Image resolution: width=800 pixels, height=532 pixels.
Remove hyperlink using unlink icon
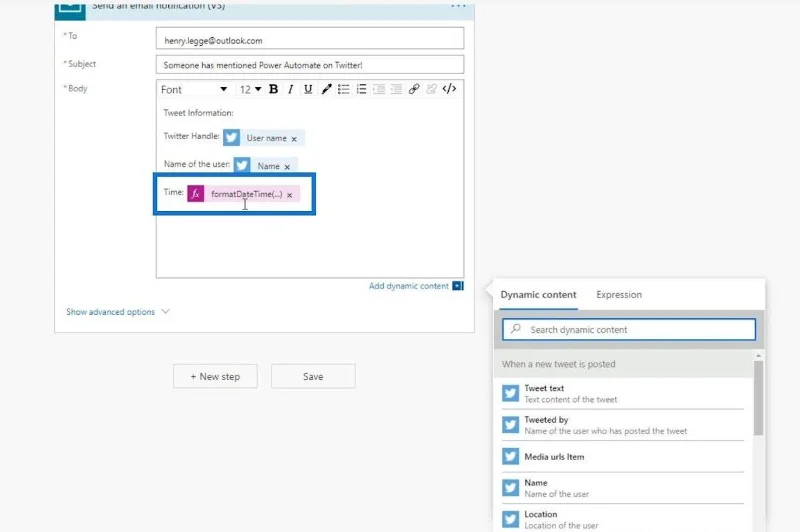pyautogui.click(x=431, y=89)
